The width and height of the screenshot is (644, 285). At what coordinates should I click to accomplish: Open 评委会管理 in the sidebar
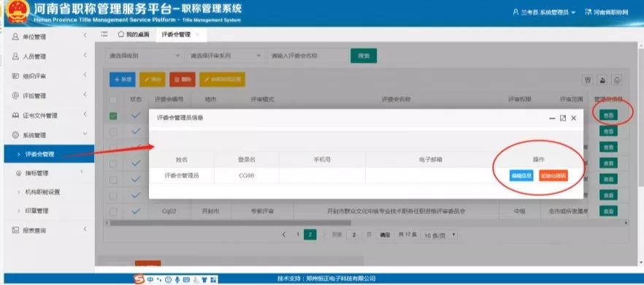click(50, 155)
